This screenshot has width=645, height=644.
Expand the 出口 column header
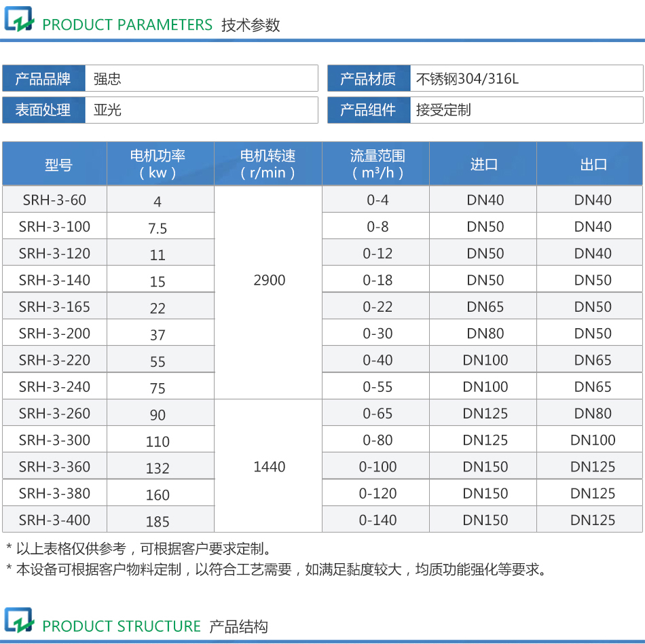point(589,163)
